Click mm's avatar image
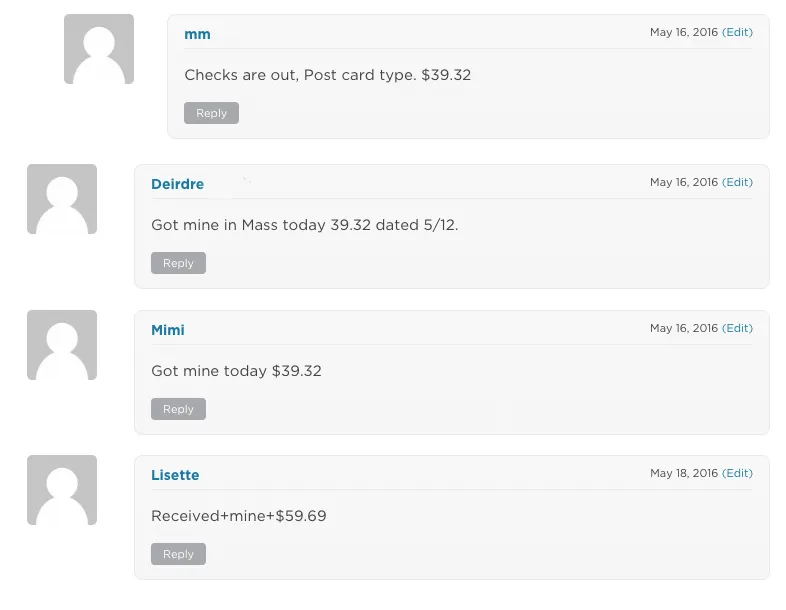This screenshot has height=610, width=786. (99, 49)
